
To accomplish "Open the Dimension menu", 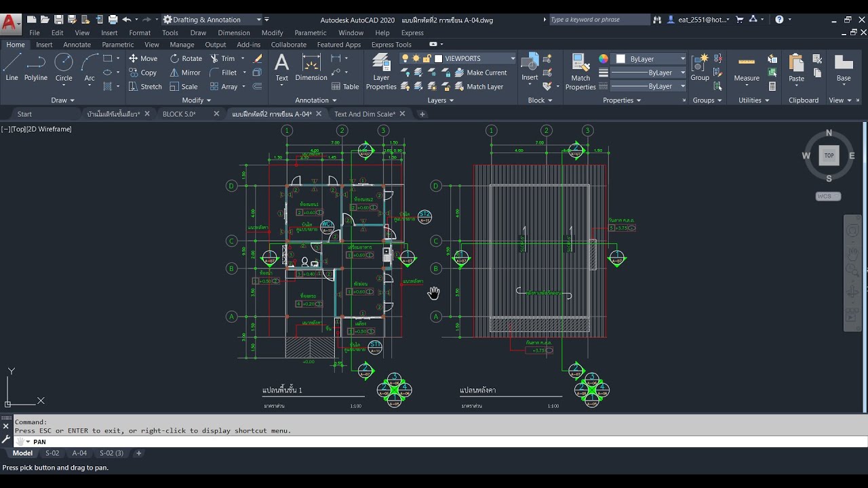I will pyautogui.click(x=234, y=33).
